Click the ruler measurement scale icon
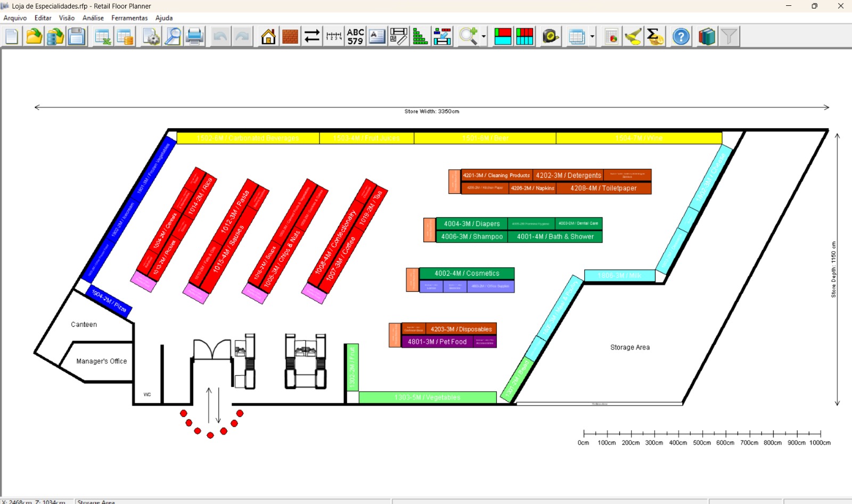Image resolution: width=852 pixels, height=504 pixels. [x=334, y=37]
